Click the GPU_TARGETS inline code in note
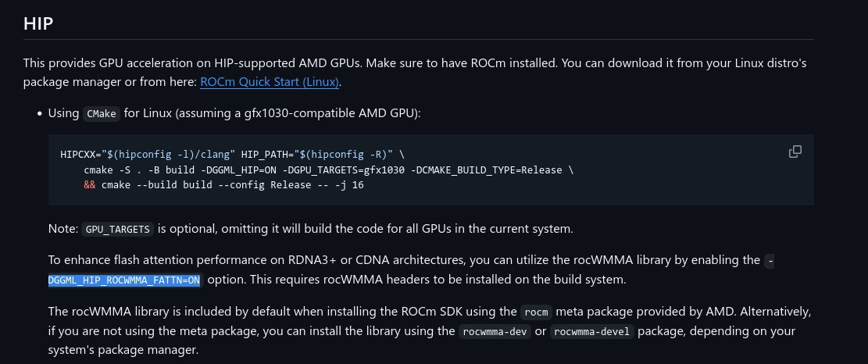Viewport: 868px width, 364px height. pyautogui.click(x=117, y=230)
